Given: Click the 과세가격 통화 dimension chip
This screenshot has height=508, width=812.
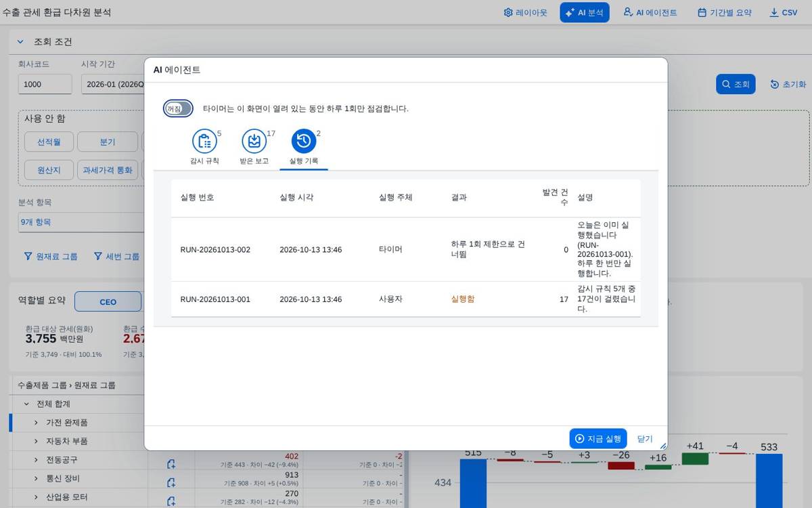Looking at the screenshot, I should click(x=108, y=169).
